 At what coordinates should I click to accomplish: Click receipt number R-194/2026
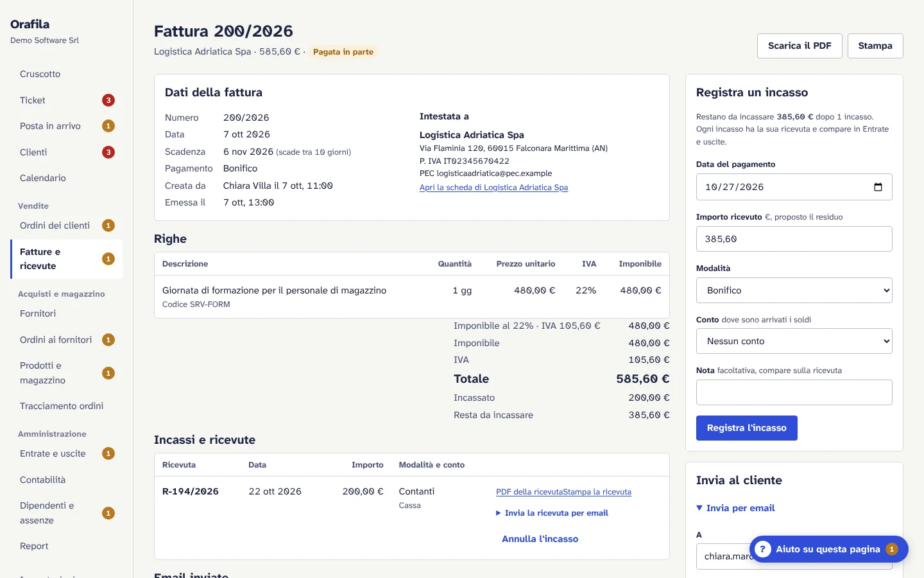pyautogui.click(x=191, y=491)
